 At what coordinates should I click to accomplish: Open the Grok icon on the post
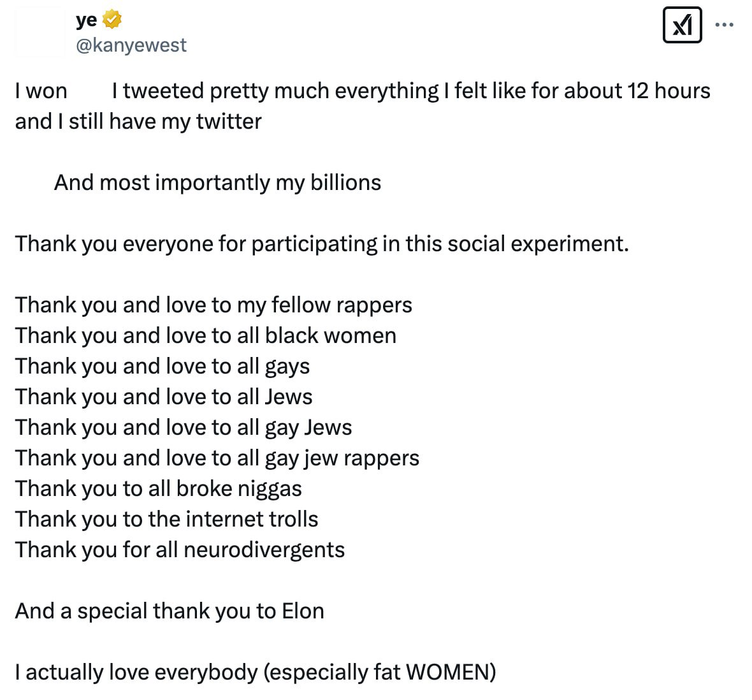click(682, 25)
